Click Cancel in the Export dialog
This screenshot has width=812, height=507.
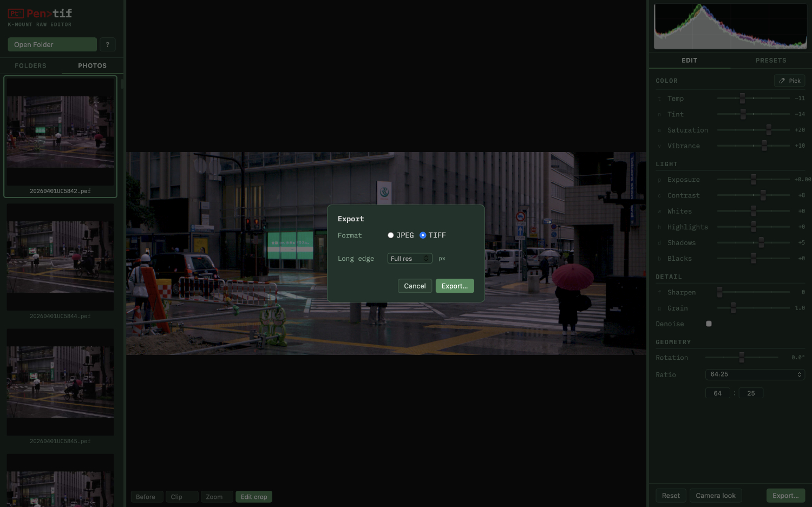(415, 286)
